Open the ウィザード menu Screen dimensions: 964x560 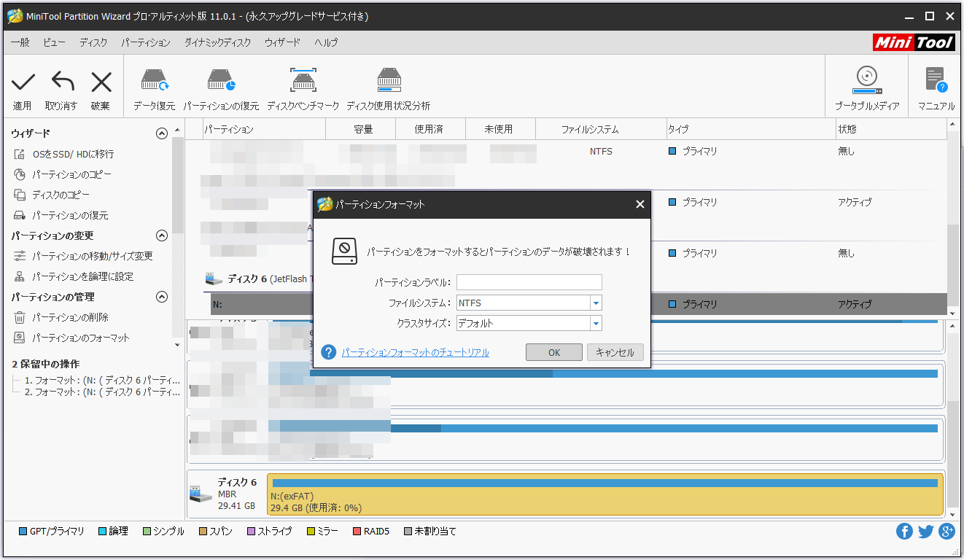click(x=283, y=43)
